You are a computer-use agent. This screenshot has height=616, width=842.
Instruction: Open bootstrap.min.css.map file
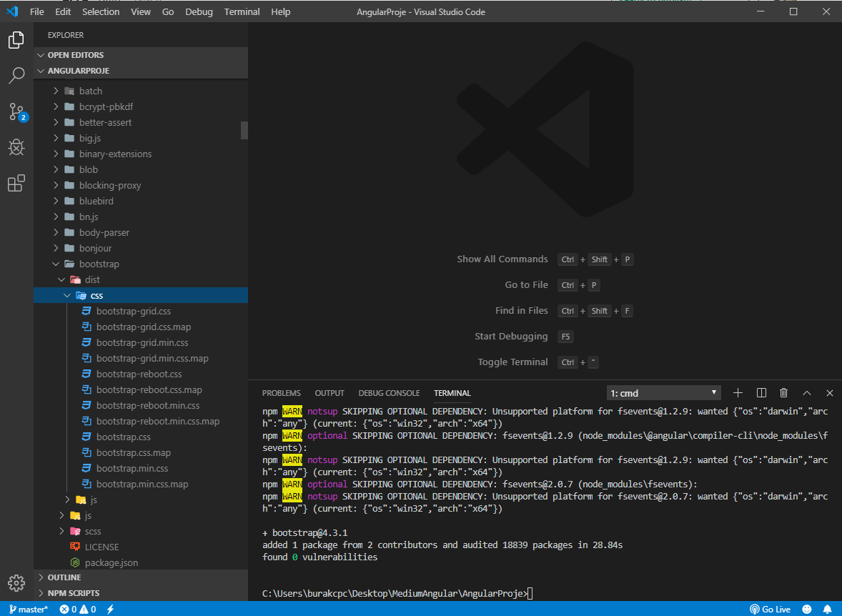(x=141, y=484)
